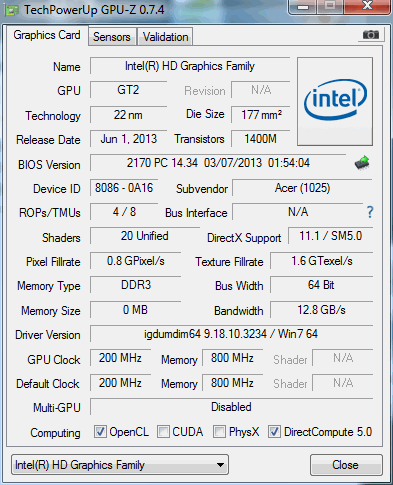Switch to the Validation tab
The width and height of the screenshot is (393, 485).
point(166,37)
